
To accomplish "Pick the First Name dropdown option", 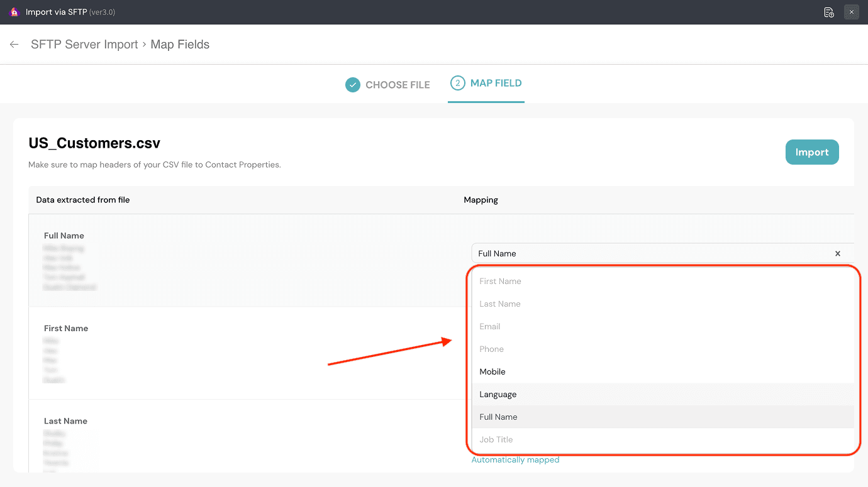I will click(500, 282).
